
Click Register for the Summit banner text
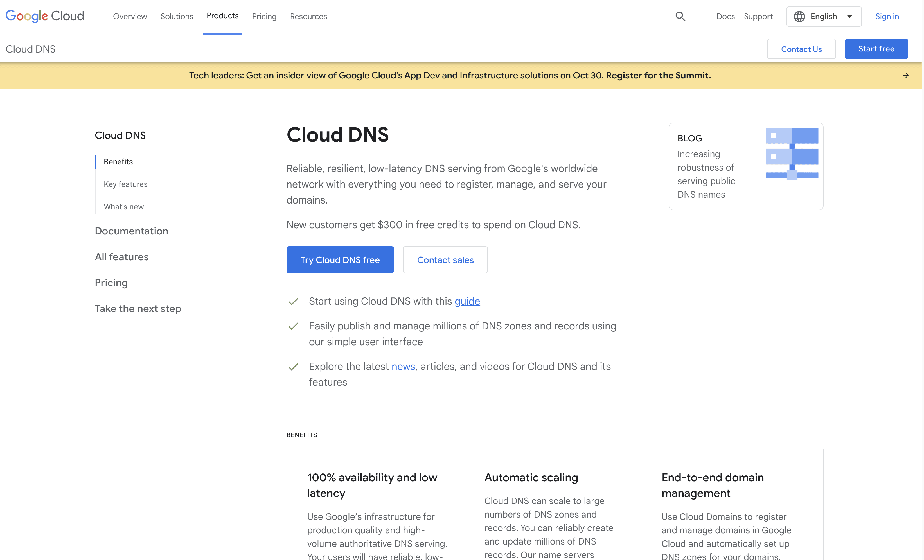point(658,75)
